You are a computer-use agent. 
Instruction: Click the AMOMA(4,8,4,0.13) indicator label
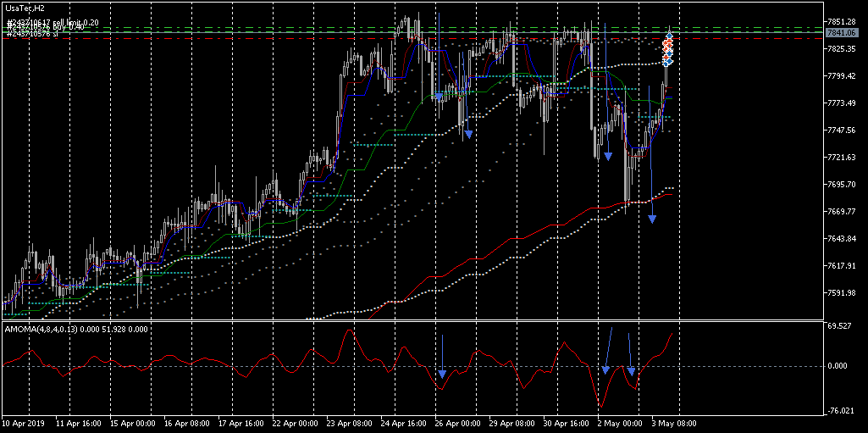[42, 329]
